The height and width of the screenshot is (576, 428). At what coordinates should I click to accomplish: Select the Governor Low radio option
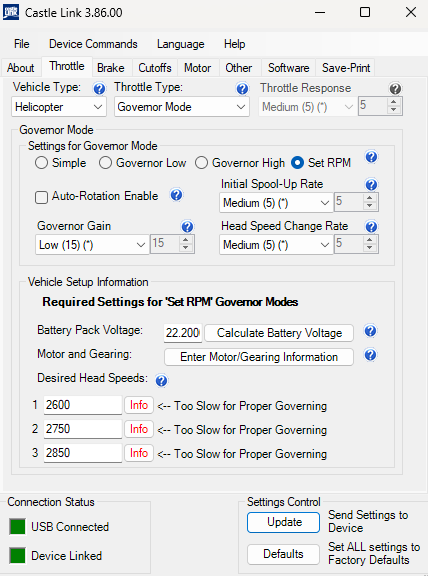pos(105,163)
